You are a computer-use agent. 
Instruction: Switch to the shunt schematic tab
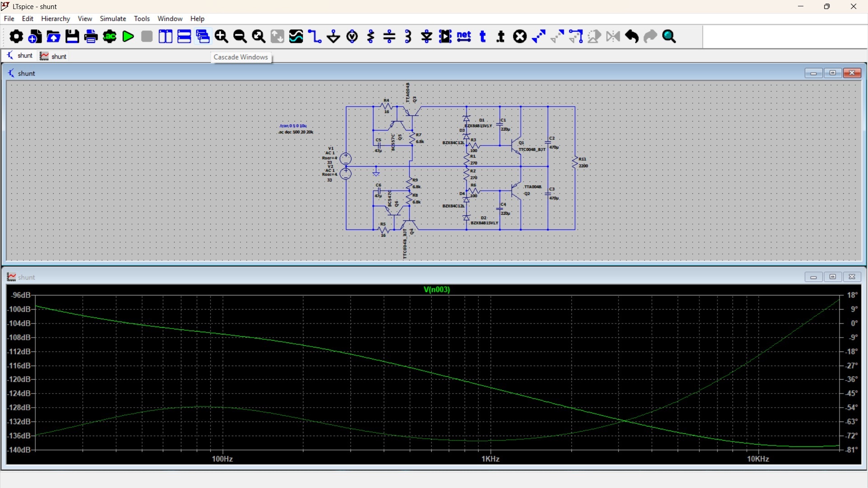pos(20,56)
